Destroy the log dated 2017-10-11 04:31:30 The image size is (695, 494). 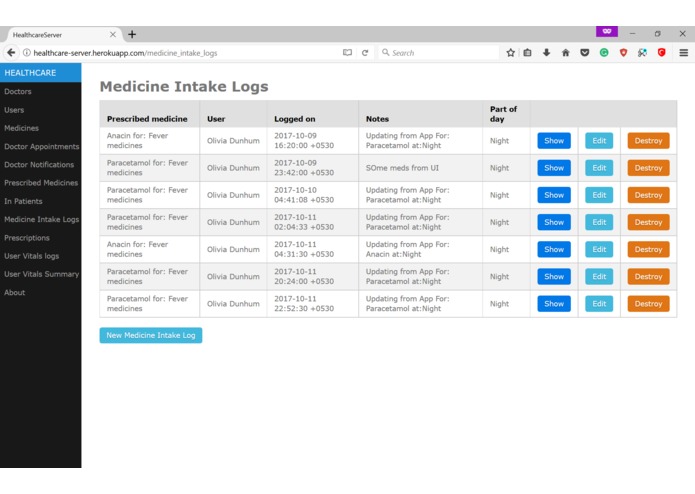coord(648,249)
